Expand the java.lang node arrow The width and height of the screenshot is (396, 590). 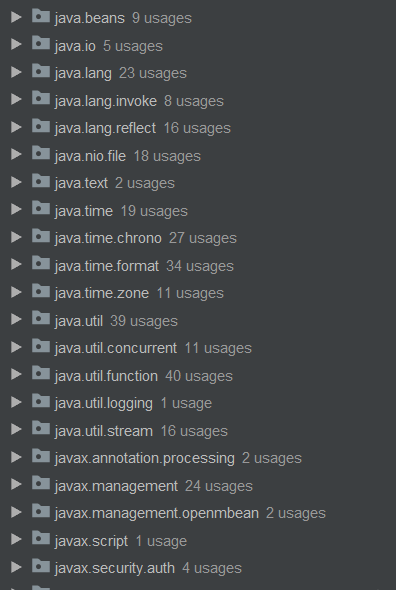pos(16,72)
